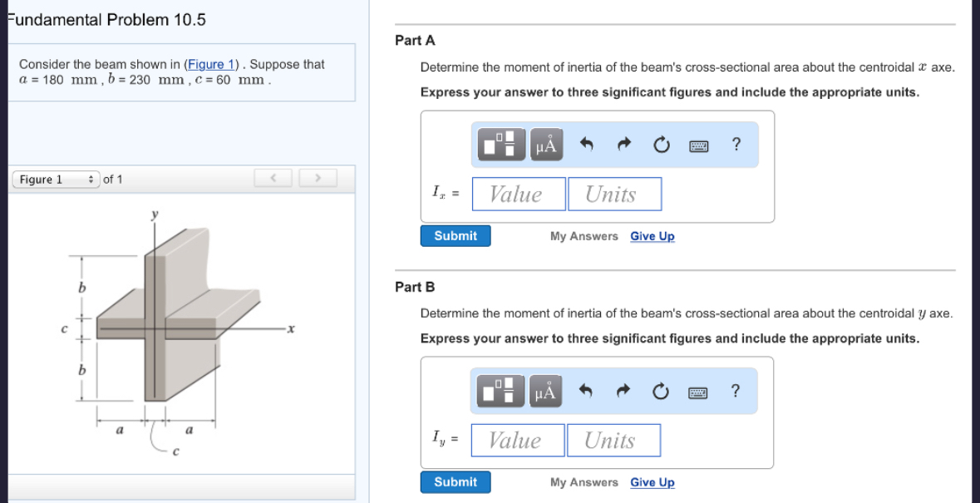Click the 'a = 180 mm' parameter text

point(59,81)
